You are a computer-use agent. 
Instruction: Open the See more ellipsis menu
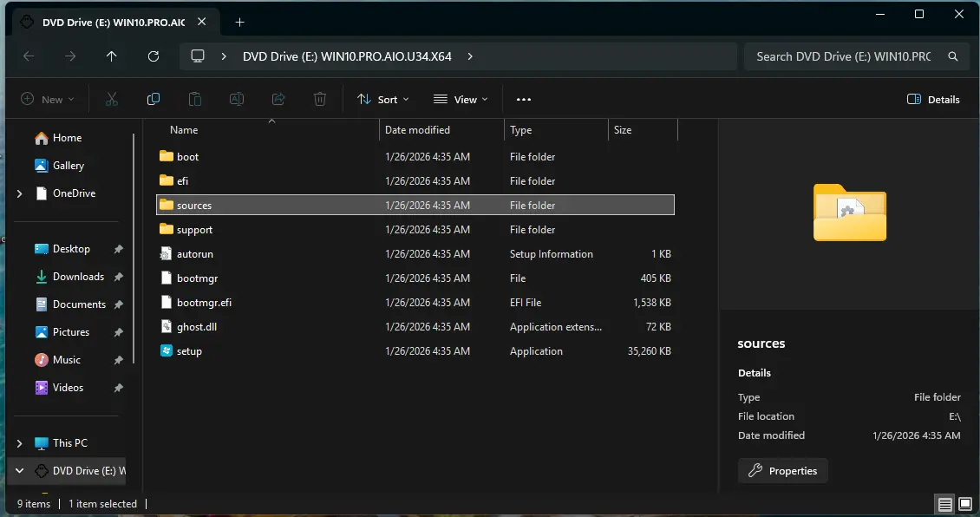524,100
